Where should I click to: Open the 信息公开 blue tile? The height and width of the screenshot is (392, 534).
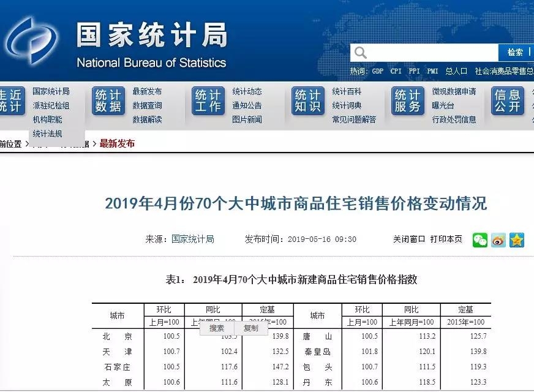508,101
